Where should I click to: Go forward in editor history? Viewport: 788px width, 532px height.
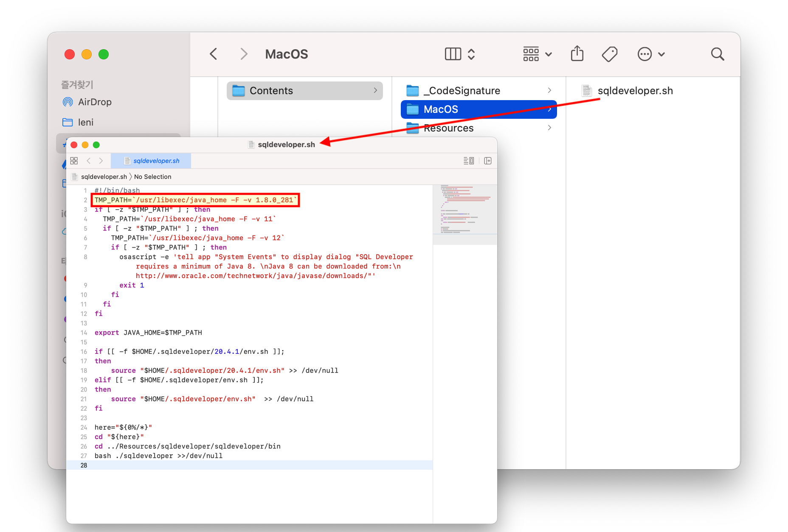101,161
